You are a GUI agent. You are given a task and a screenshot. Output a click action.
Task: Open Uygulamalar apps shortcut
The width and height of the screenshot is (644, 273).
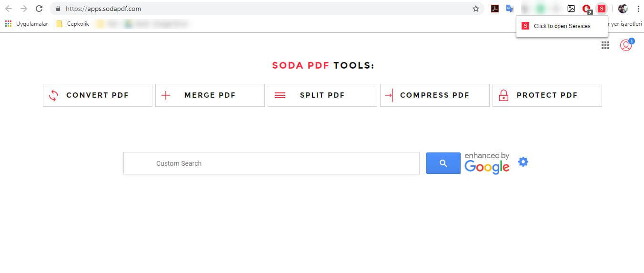27,24
